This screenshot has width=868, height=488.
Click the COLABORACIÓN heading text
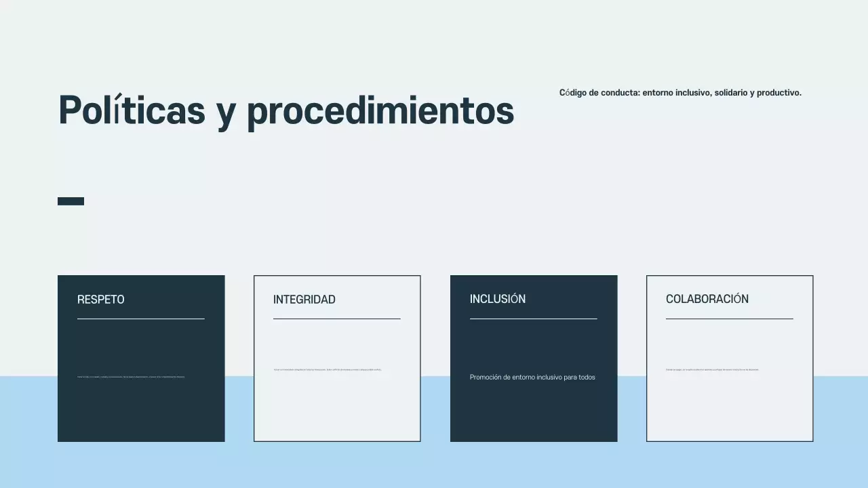pos(707,299)
